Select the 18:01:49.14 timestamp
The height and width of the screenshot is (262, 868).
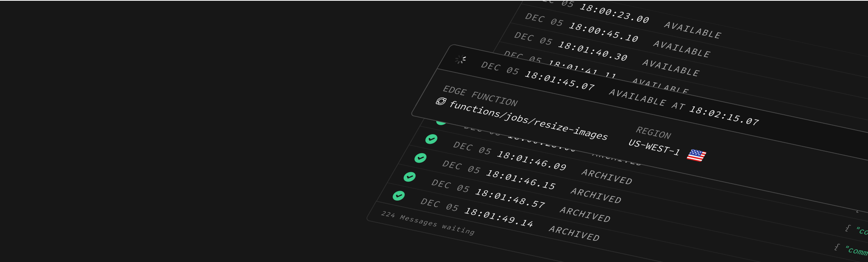click(x=499, y=217)
